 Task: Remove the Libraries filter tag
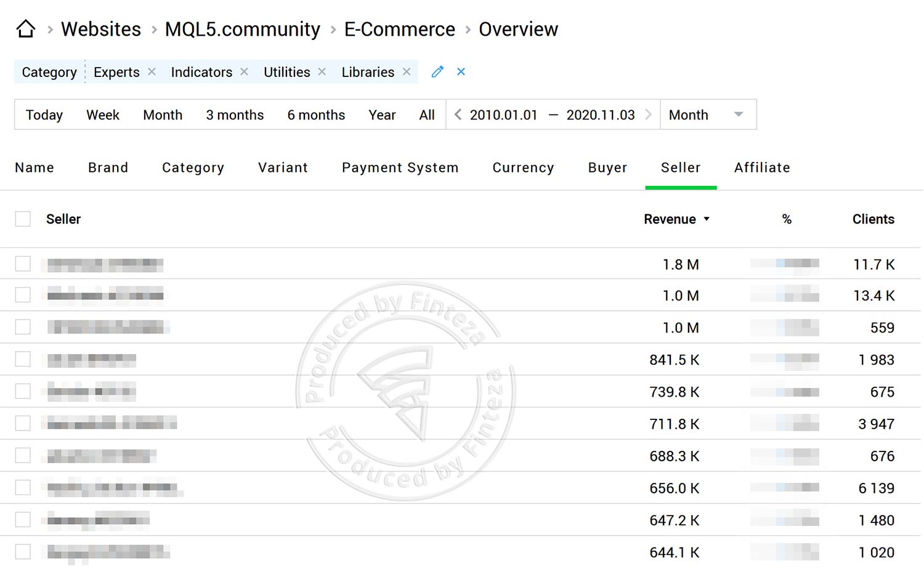coord(407,72)
